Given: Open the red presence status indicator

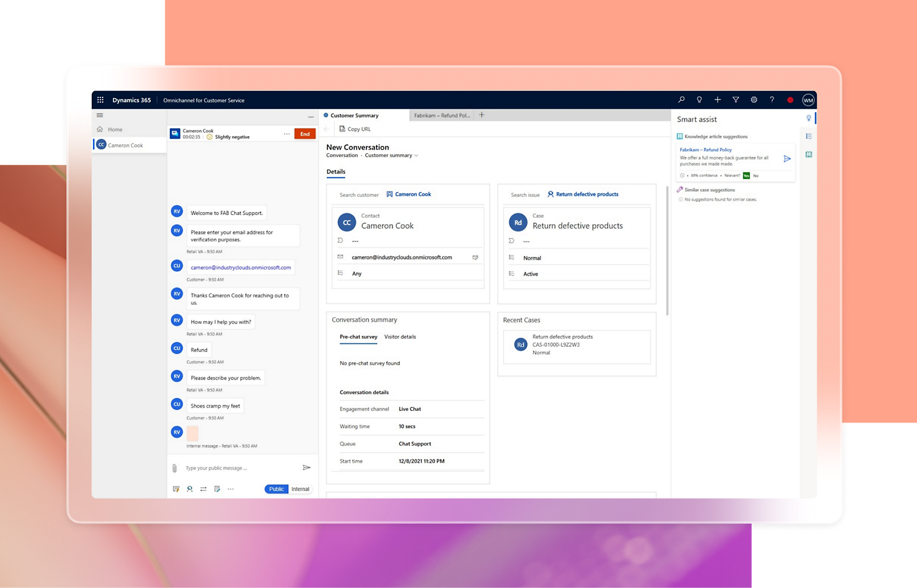Looking at the screenshot, I should point(790,100).
